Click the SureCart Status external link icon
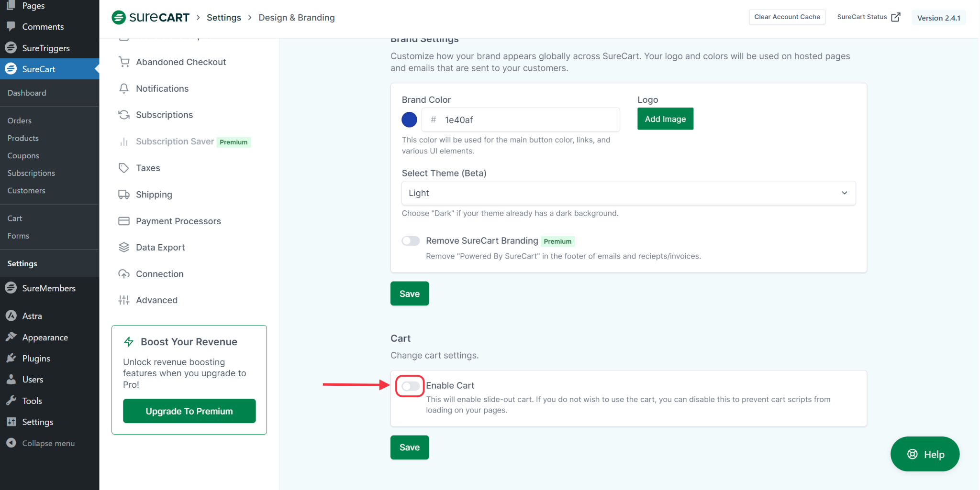The width and height of the screenshot is (980, 490). (x=896, y=17)
